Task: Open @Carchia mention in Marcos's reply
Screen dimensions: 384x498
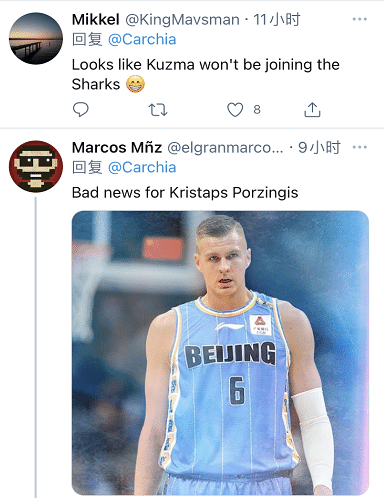Action: [x=142, y=167]
